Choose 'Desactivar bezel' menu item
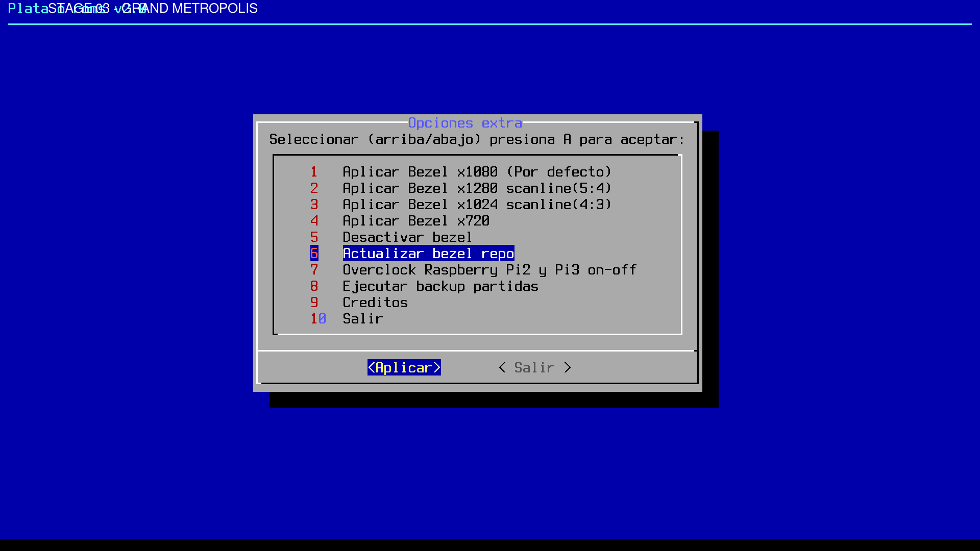 pos(407,237)
